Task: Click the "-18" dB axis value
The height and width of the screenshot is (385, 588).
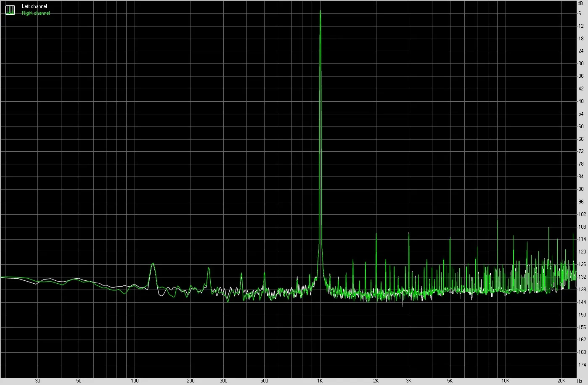Action: click(580, 39)
